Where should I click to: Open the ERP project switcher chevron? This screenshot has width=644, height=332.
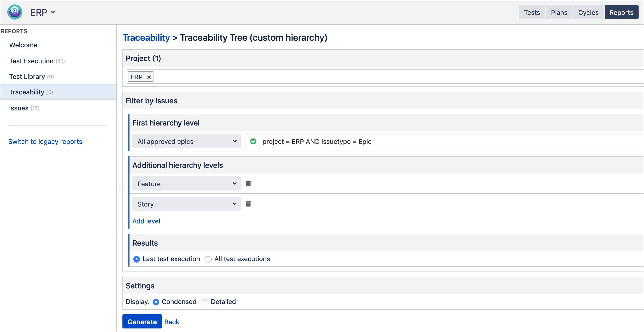coord(53,12)
